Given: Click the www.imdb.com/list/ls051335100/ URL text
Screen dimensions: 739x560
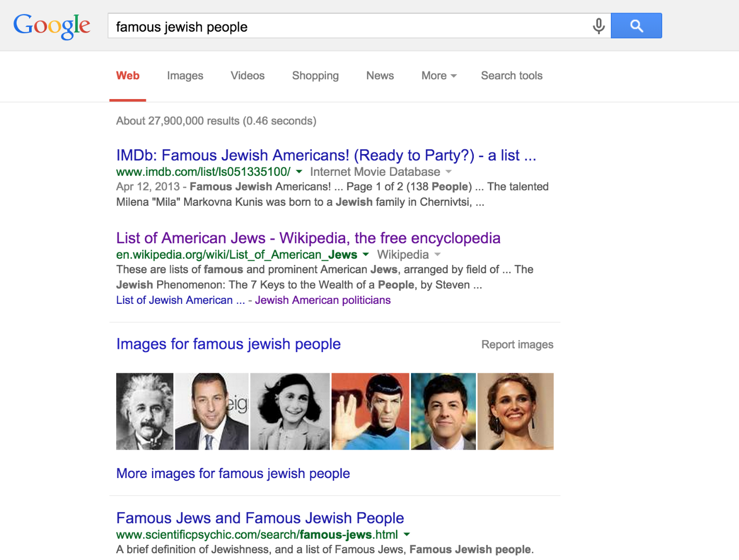Looking at the screenshot, I should (x=203, y=172).
